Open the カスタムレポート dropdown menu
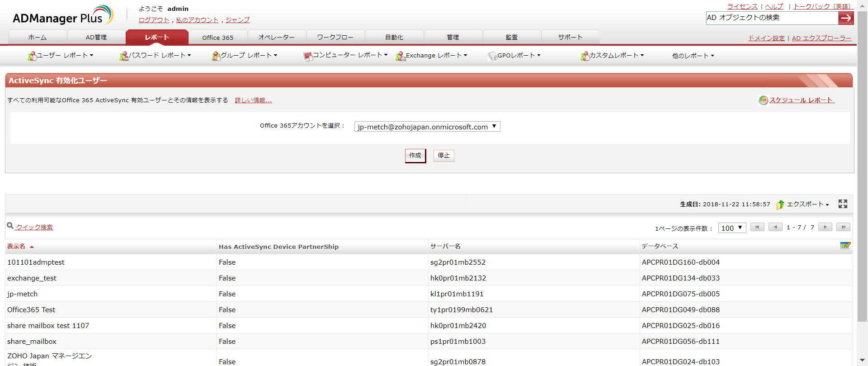The height and width of the screenshot is (366, 868). point(617,55)
